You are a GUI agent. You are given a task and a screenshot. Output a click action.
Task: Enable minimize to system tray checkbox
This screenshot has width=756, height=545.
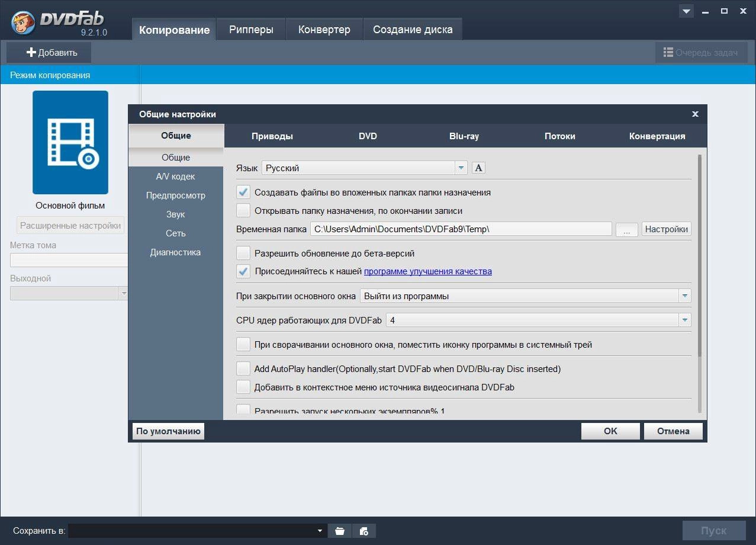[243, 344]
